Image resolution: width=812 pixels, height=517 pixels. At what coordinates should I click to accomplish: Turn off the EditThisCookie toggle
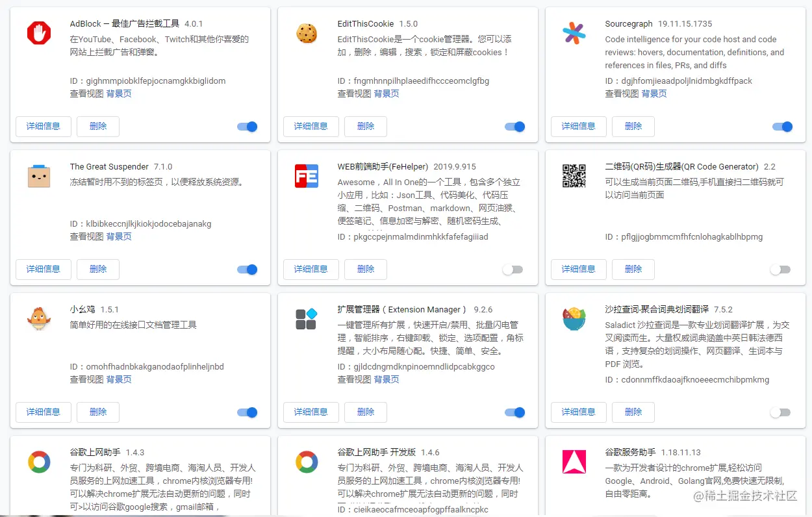(515, 127)
